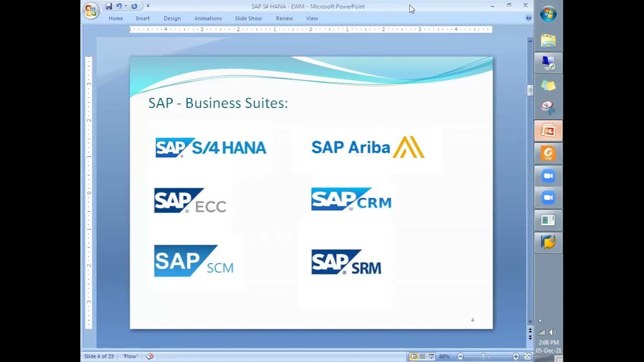The image size is (644, 362).
Task: Open Remote Desktop Connection taskbar icon
Action: [x=548, y=63]
